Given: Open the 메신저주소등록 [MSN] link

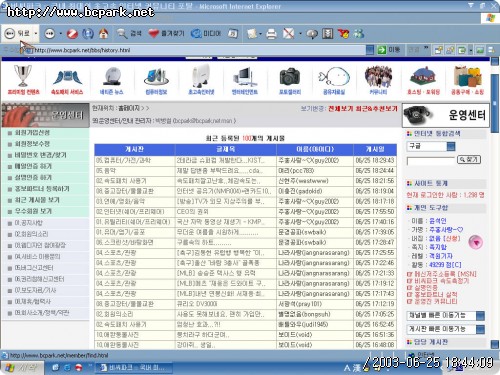Looking at the screenshot, I should [x=445, y=274].
